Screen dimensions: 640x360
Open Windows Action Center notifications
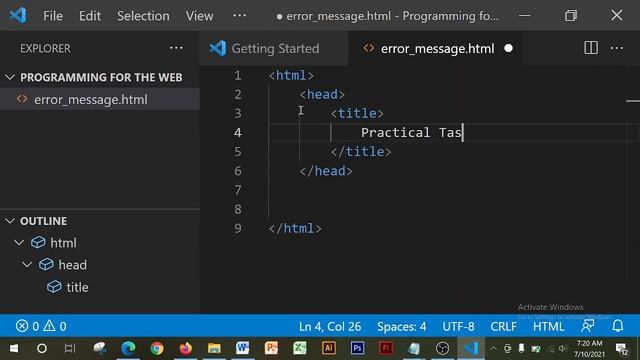pos(622,349)
